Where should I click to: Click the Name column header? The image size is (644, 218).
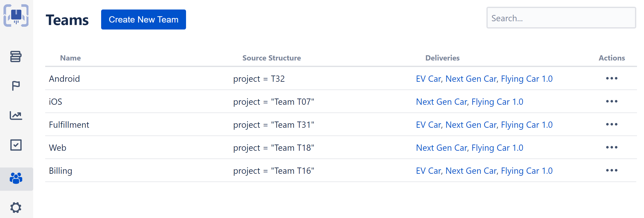[70, 58]
